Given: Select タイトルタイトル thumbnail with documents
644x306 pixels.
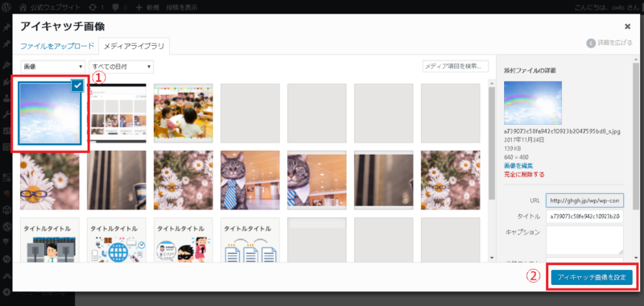Looking at the screenshot, I should tap(250, 240).
